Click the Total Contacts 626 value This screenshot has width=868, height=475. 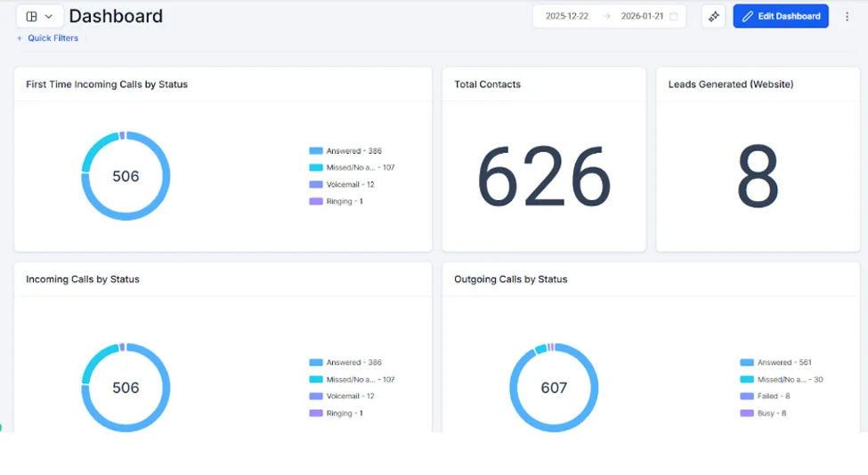[544, 178]
